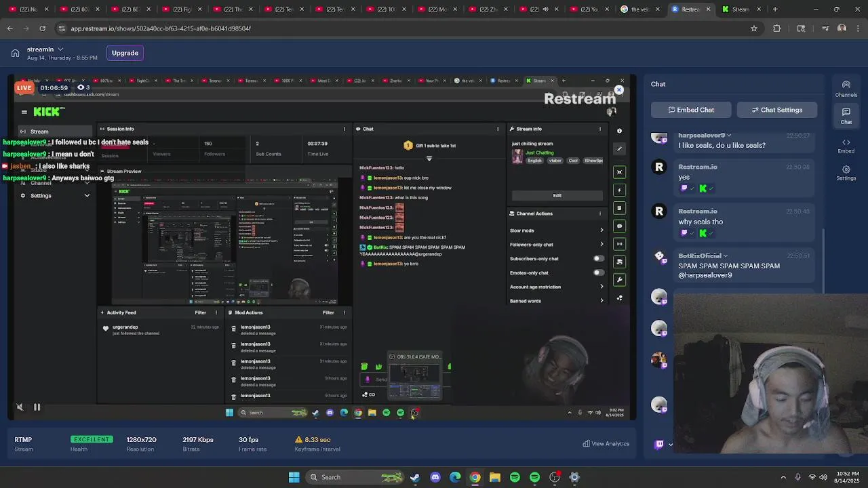
Task: Click Edit button under Stream info
Action: pos(557,195)
